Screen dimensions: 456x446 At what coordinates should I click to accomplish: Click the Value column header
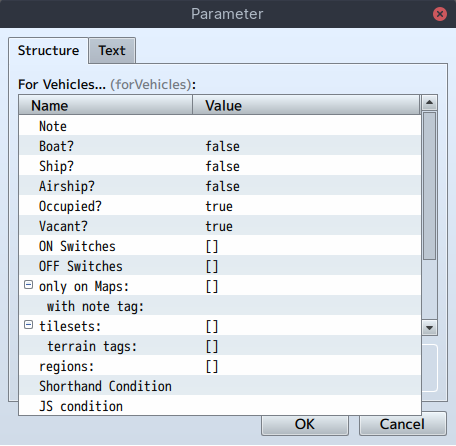pos(306,105)
